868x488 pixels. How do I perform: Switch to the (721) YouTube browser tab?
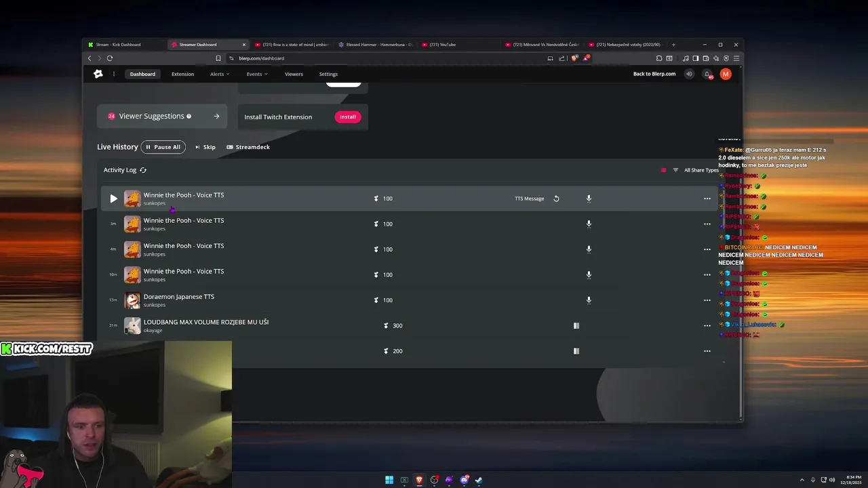pyautogui.click(x=458, y=45)
